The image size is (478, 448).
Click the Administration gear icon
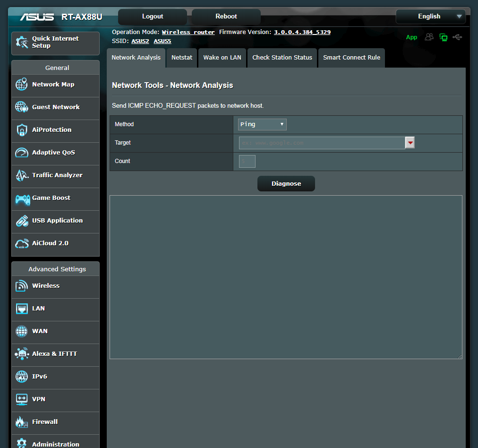click(22, 443)
